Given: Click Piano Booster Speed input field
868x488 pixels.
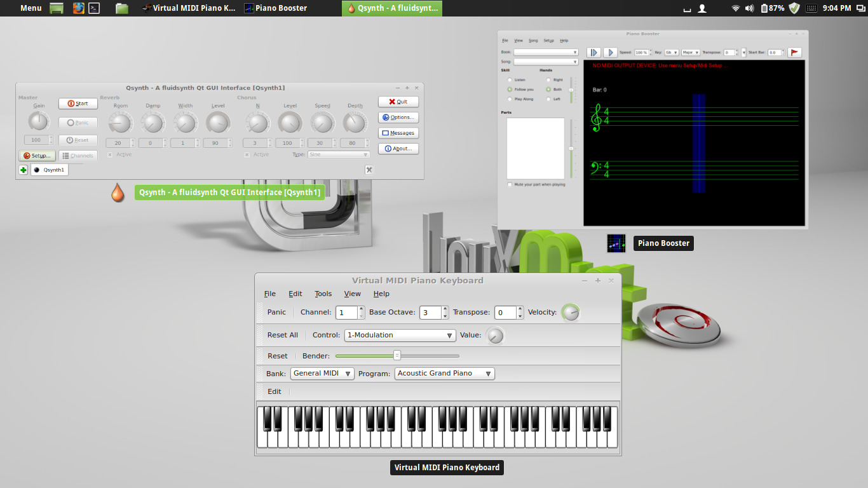Looking at the screenshot, I should 641,53.
